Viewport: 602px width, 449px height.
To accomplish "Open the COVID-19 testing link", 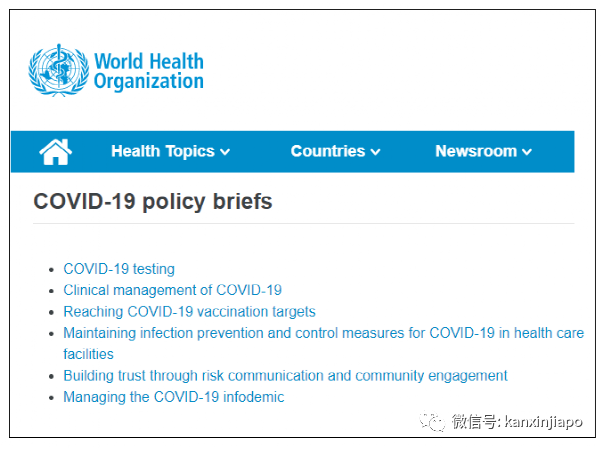I will 119,269.
